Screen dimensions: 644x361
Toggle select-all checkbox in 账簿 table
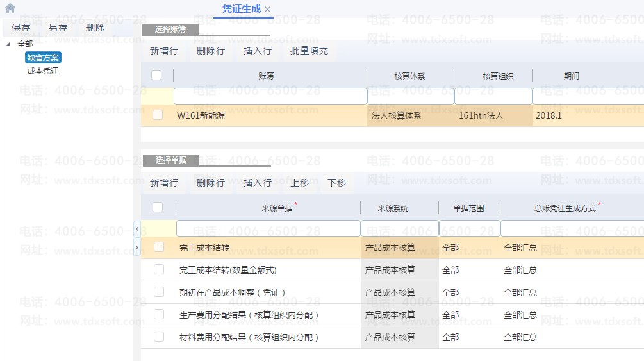click(x=156, y=76)
